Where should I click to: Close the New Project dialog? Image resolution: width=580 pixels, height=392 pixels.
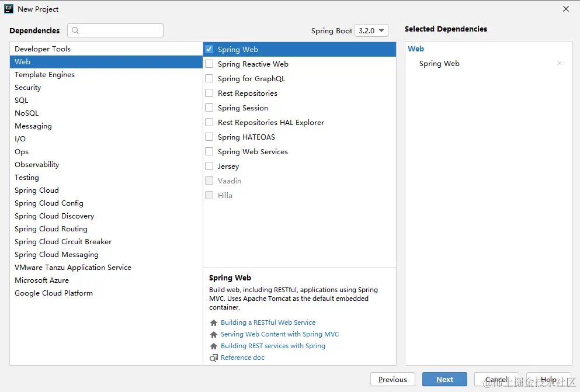click(565, 9)
